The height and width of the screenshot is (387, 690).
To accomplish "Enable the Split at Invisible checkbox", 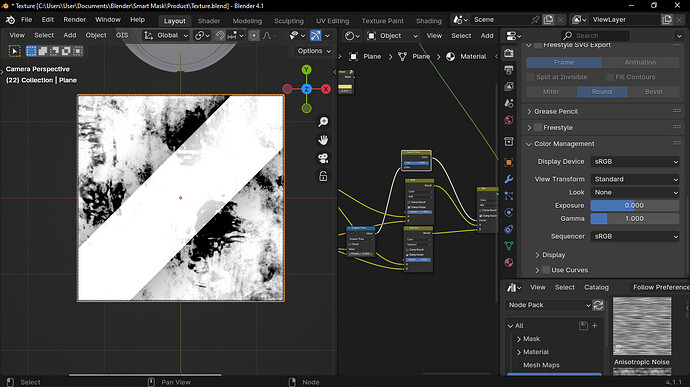I will pos(531,77).
